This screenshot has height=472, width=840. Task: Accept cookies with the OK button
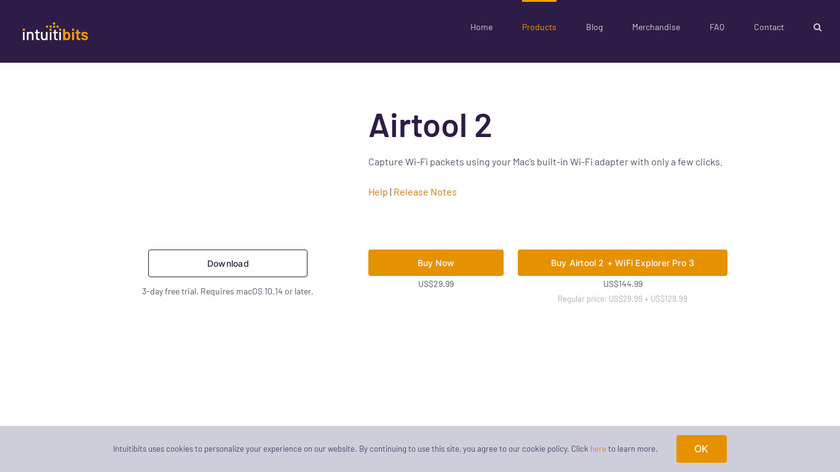click(701, 449)
